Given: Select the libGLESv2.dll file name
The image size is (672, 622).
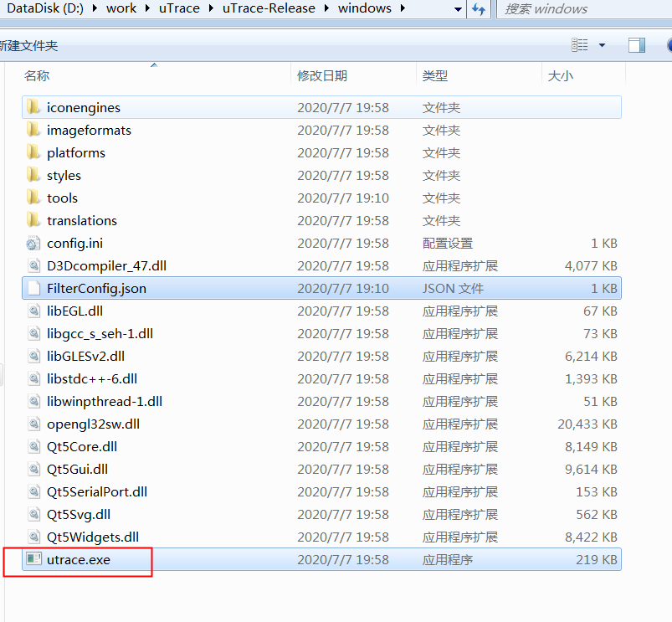Looking at the screenshot, I should click(85, 357).
